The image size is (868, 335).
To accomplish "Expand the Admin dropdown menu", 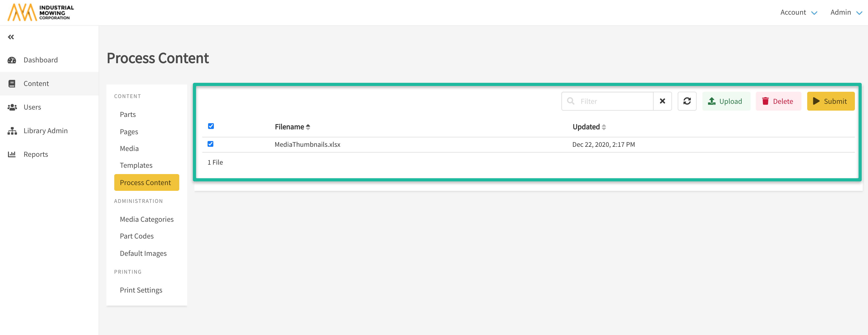I will coord(845,13).
